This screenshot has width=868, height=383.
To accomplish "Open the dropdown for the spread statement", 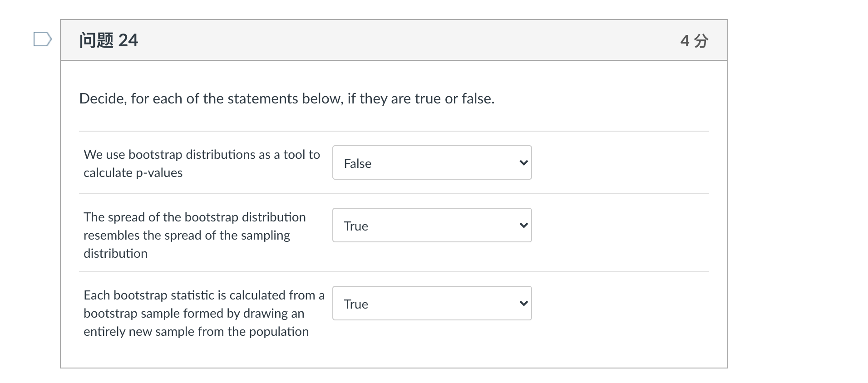I will tap(431, 225).
